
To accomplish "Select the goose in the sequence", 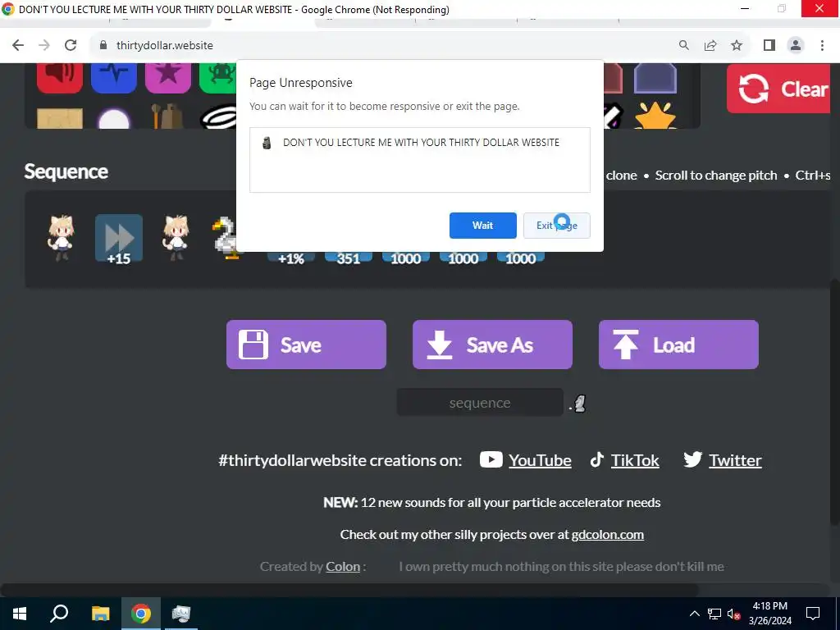I will 225,239.
